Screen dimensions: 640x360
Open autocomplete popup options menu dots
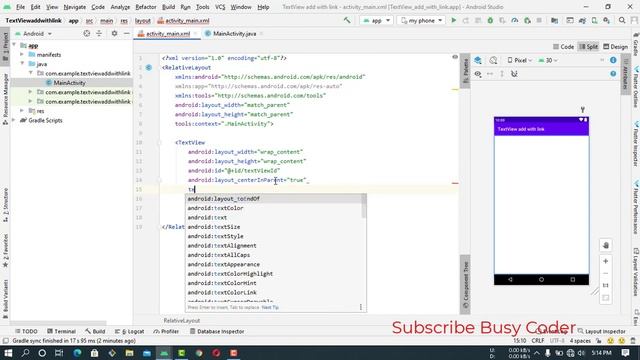tap(360, 307)
